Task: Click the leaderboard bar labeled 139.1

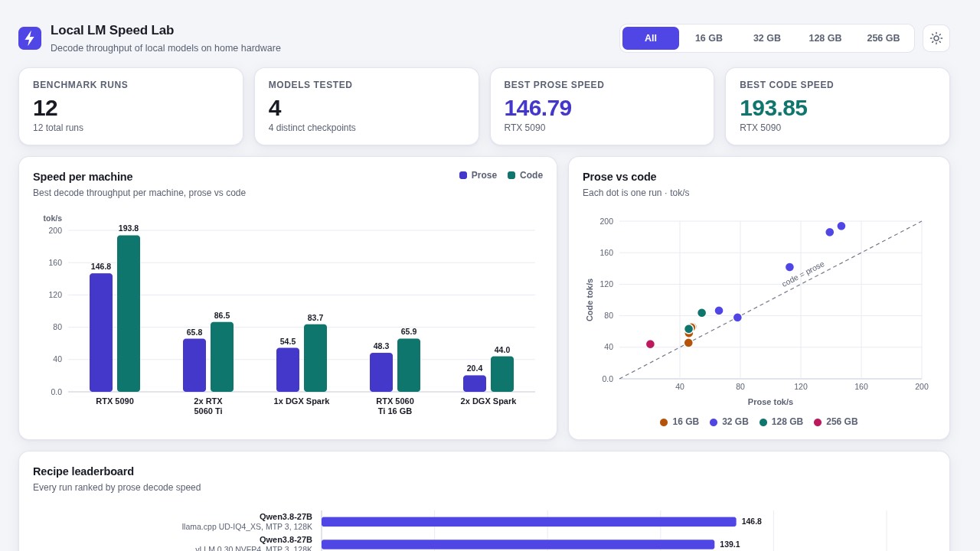Action: 518,544
